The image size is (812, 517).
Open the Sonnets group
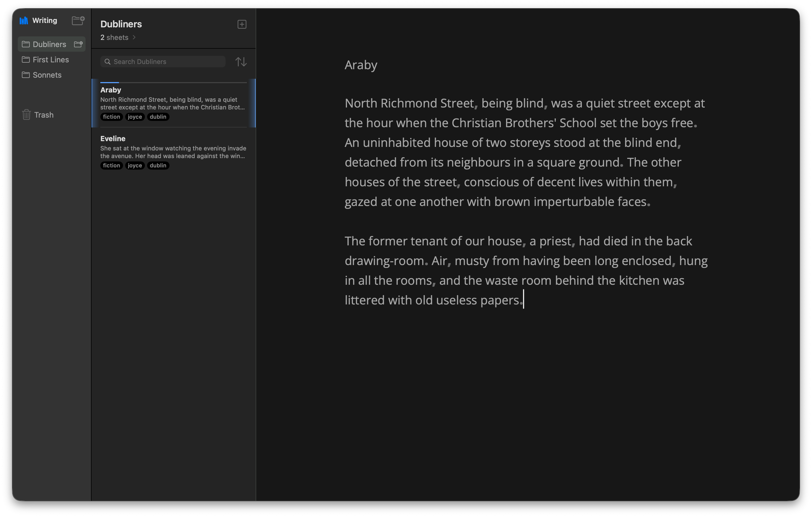pos(52,75)
